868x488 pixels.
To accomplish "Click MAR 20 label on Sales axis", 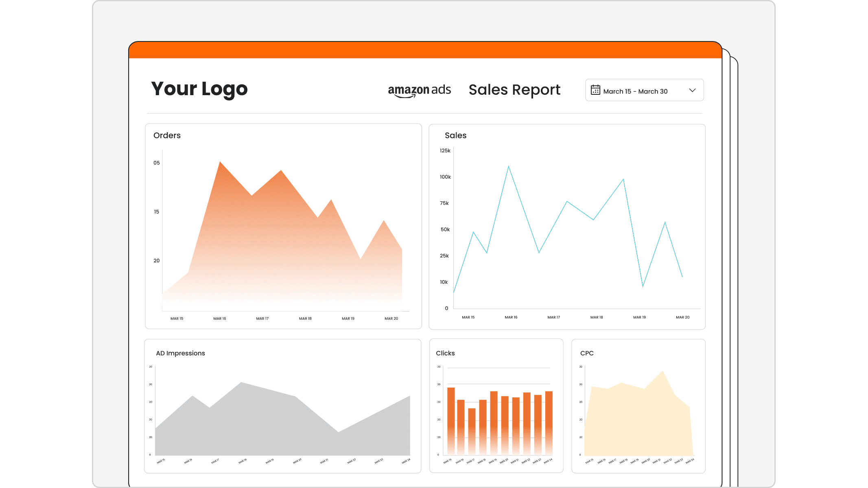I will 682,317.
